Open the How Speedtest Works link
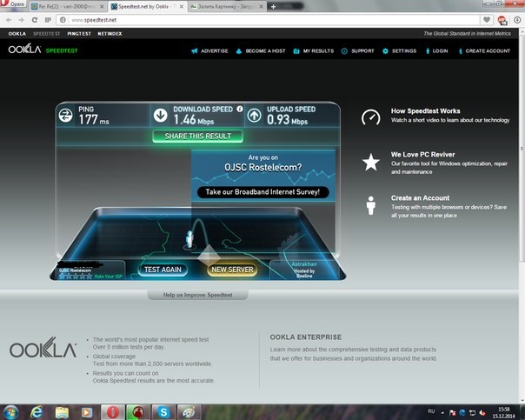The image size is (525, 420). pos(426,110)
